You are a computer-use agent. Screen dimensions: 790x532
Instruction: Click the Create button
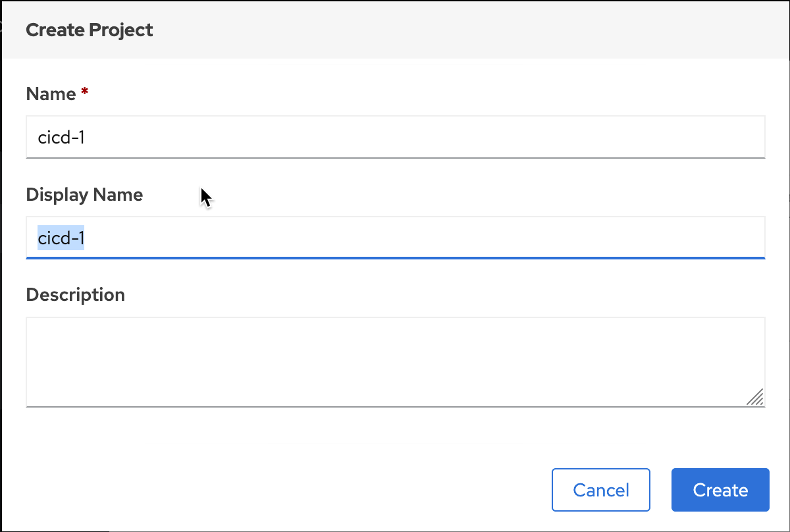(720, 490)
